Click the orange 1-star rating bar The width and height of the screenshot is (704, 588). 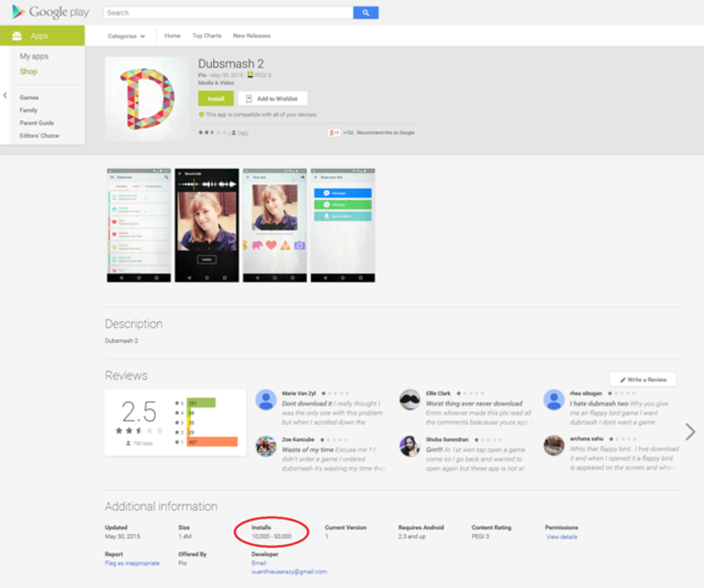coord(212,442)
